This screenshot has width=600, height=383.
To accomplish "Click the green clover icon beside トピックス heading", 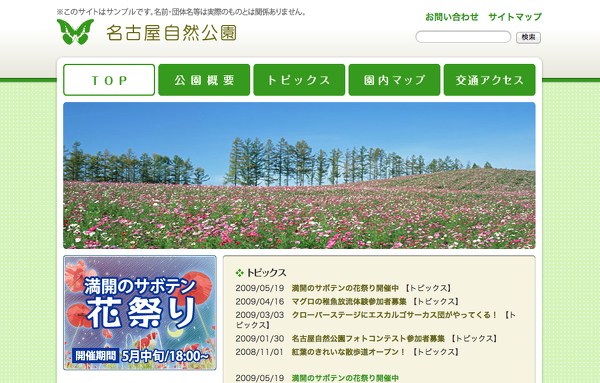I will point(240,273).
